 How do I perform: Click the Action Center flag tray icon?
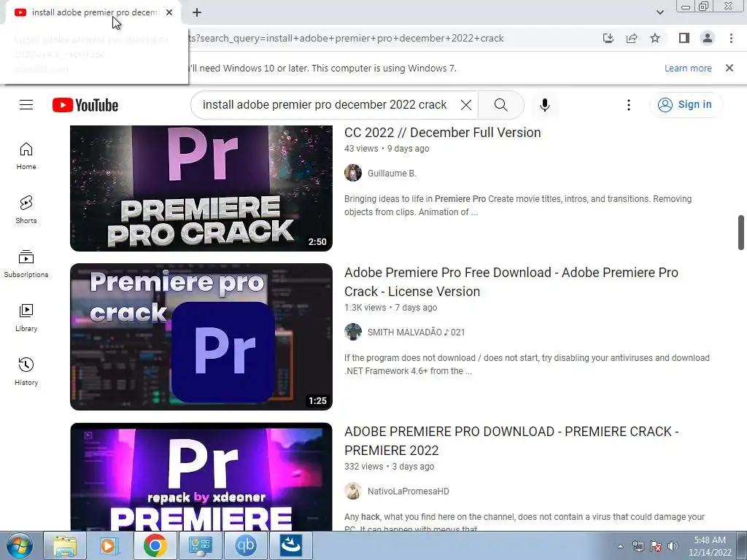tap(656, 546)
